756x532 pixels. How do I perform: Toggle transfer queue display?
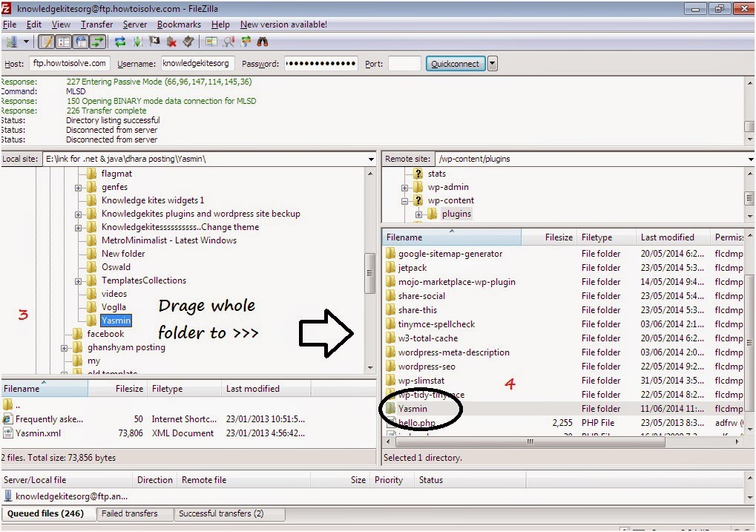pos(98,42)
